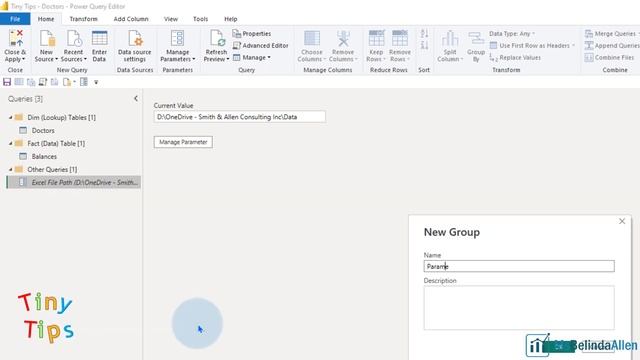This screenshot has height=360, width=640.
Task: Switch to the View tab
Action: (171, 19)
